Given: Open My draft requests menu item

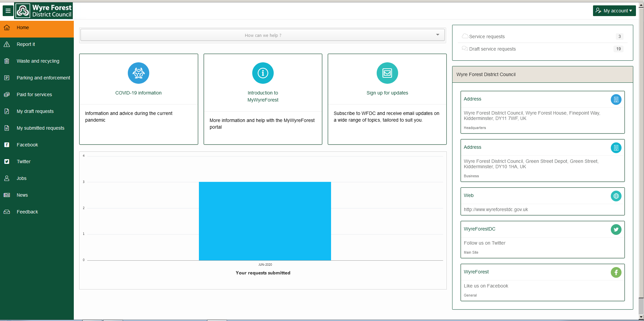Looking at the screenshot, I should pos(37,111).
